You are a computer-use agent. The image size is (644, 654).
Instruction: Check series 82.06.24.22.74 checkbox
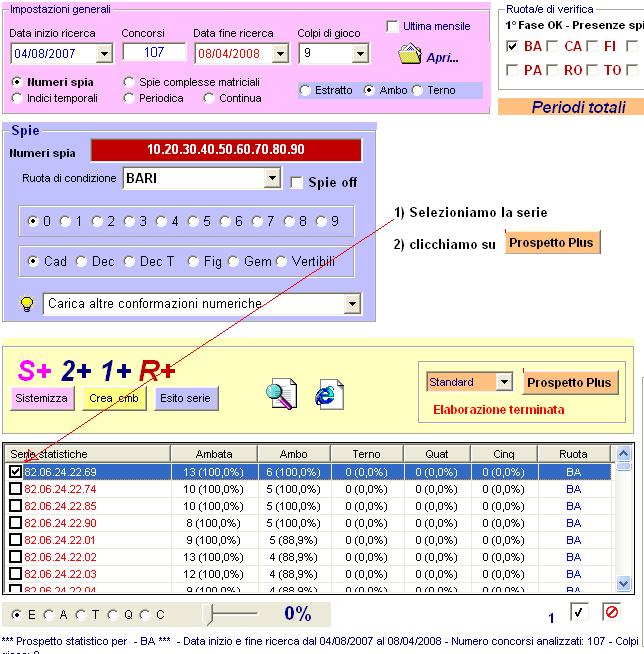(x=15, y=488)
